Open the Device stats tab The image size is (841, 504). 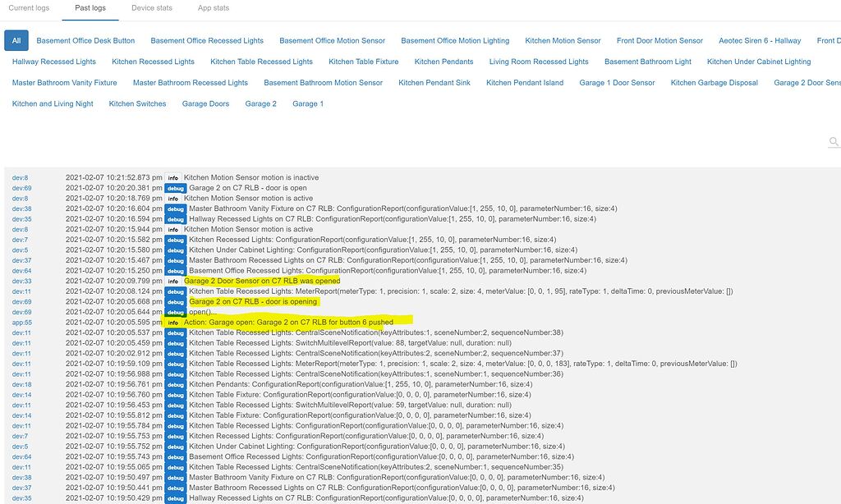pos(152,8)
